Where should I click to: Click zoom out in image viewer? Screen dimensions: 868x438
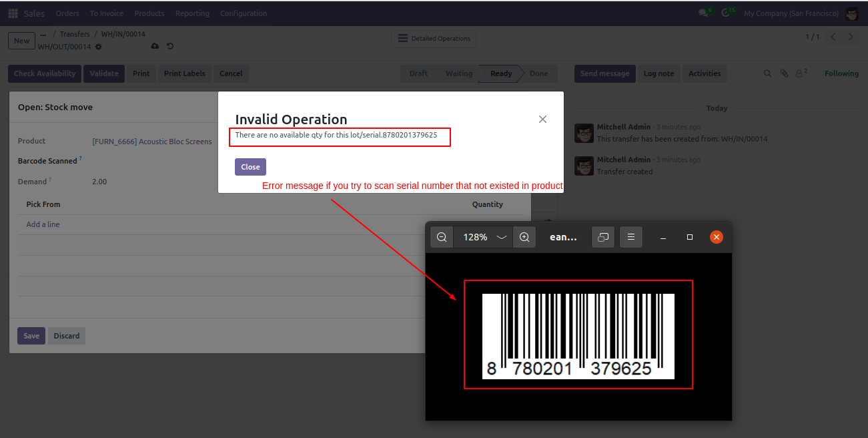point(442,237)
